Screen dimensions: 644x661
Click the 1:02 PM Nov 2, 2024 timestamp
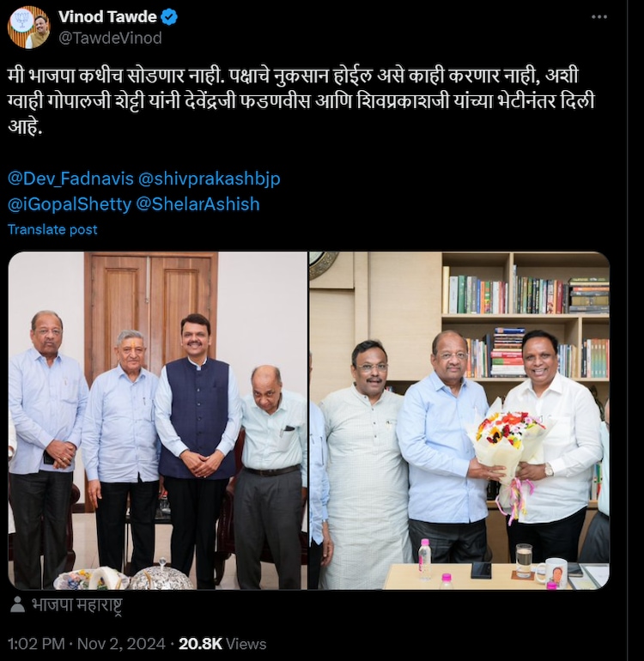(x=87, y=644)
